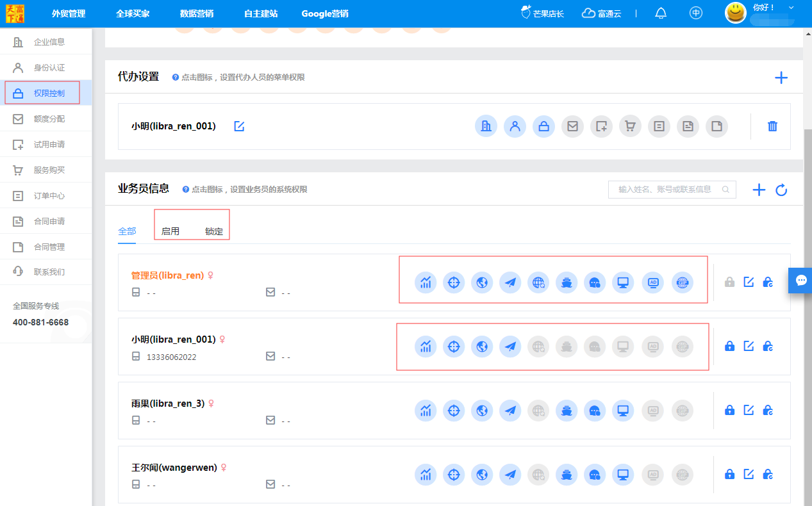The image size is (812, 506).
Task: Edit delegate 小明(libra_ren_001) in 代办设置
Action: point(239,126)
